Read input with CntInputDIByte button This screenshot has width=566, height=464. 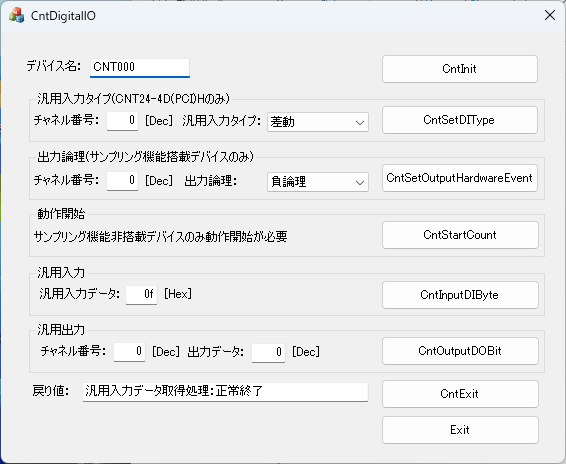coord(460,295)
